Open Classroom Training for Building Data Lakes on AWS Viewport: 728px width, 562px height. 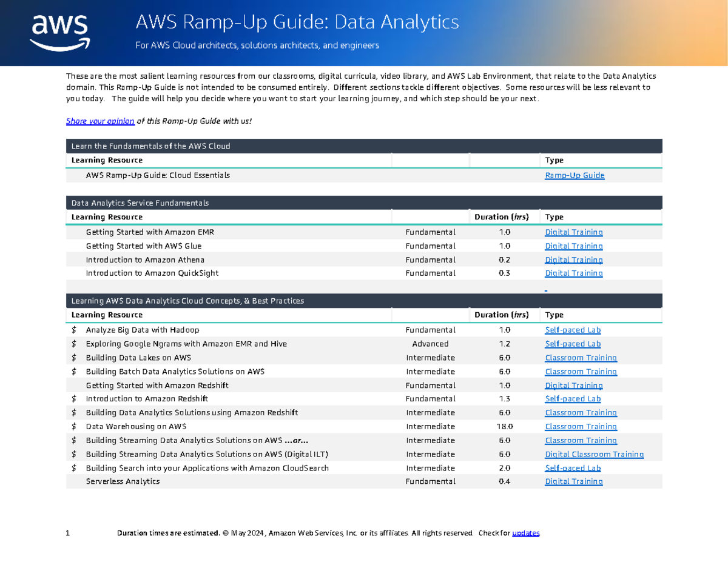point(581,358)
